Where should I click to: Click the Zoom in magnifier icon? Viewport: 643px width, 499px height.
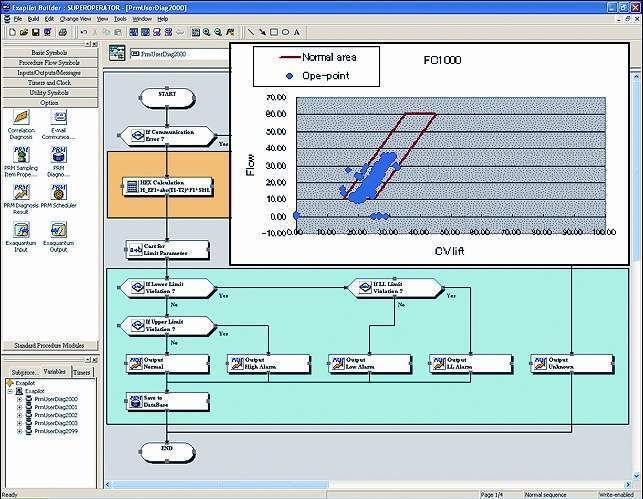click(x=207, y=32)
